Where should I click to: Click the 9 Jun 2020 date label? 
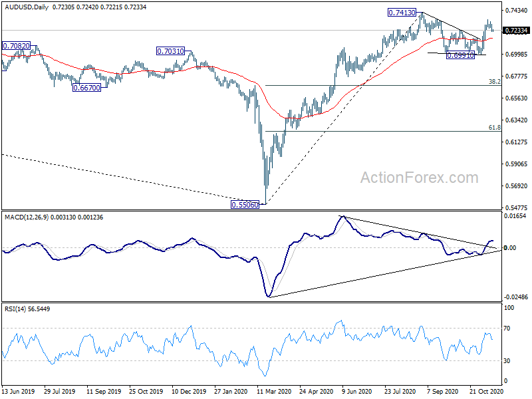pos(357,391)
